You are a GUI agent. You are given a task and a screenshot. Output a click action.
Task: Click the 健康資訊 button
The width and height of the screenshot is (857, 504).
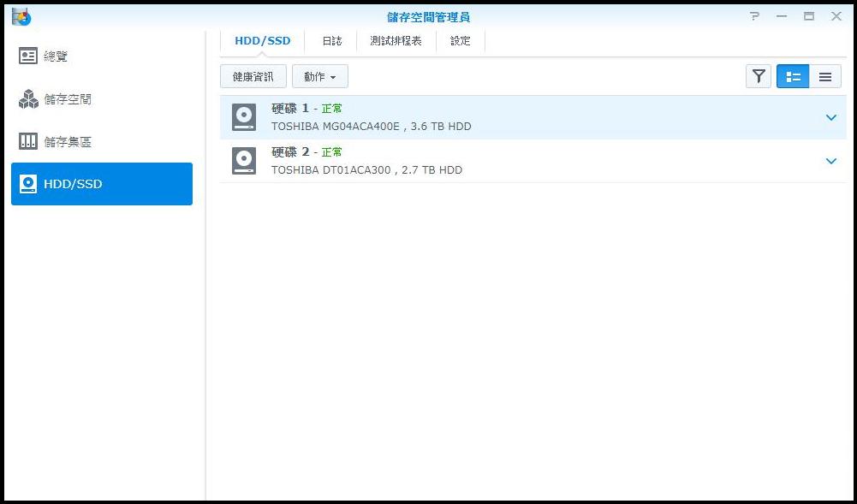[x=253, y=77]
